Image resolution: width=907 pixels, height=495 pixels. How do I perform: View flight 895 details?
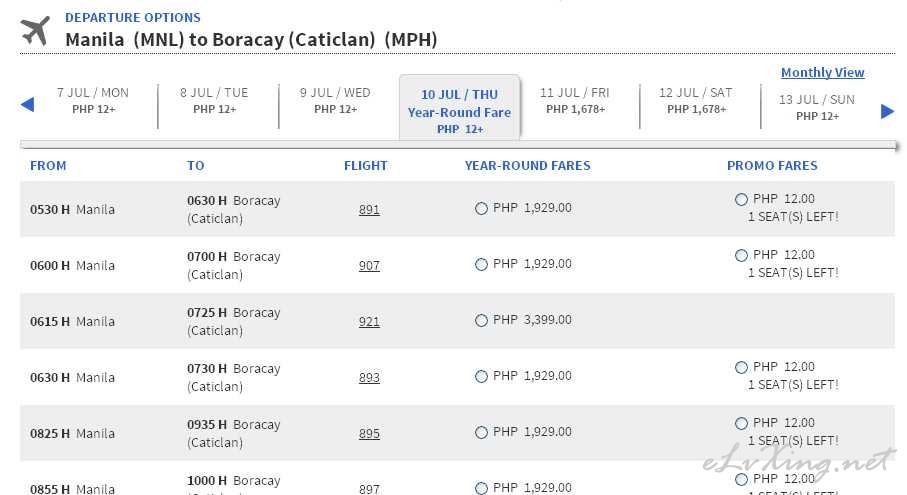tap(369, 434)
